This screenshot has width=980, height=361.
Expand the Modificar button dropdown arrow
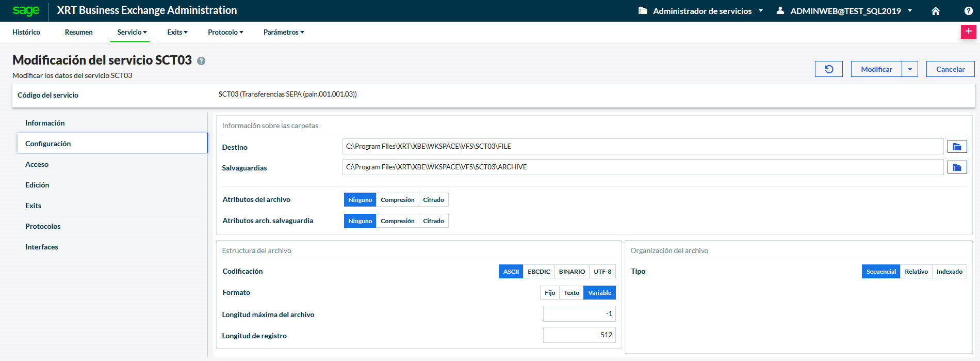coord(910,69)
